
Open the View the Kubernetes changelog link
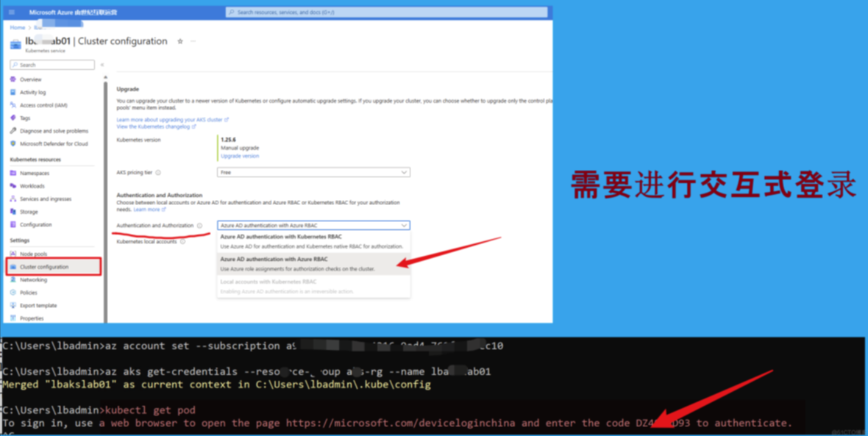click(x=154, y=126)
